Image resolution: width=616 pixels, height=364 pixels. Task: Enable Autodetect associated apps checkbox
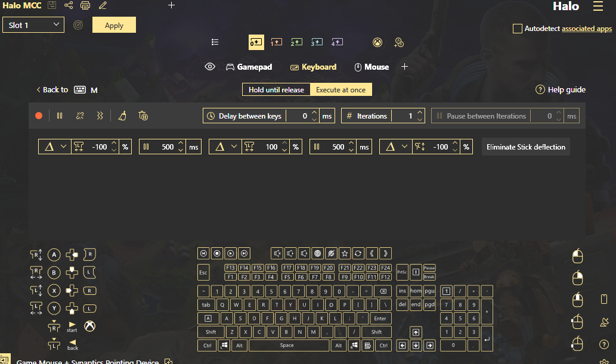click(518, 29)
